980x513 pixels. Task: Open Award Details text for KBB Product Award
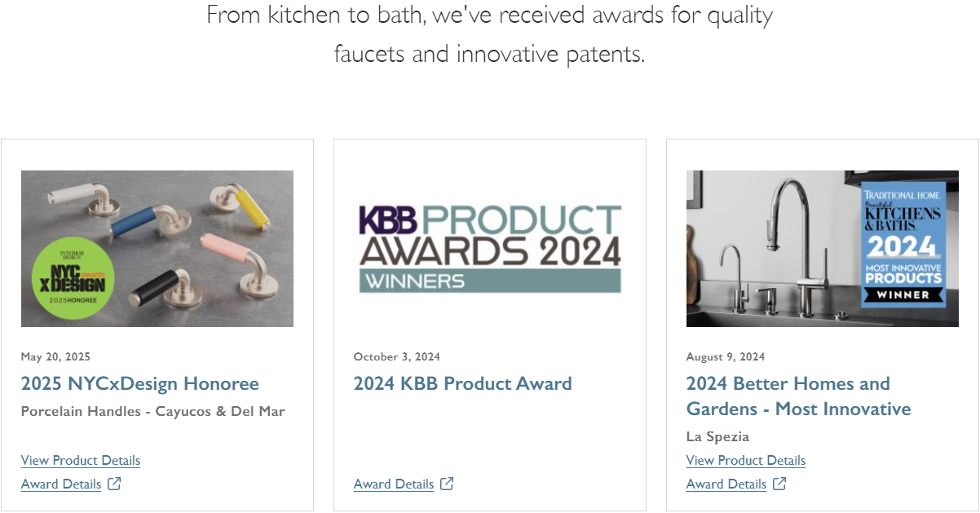(394, 484)
